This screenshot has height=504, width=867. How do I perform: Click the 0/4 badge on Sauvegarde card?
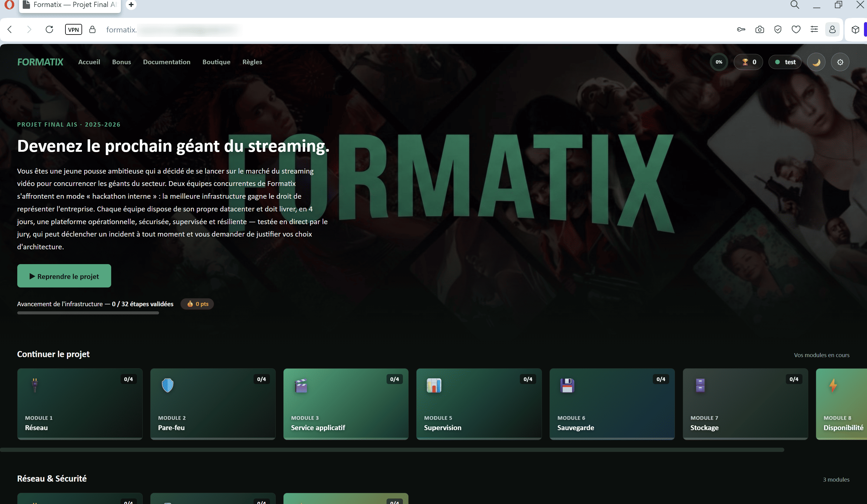[661, 379]
